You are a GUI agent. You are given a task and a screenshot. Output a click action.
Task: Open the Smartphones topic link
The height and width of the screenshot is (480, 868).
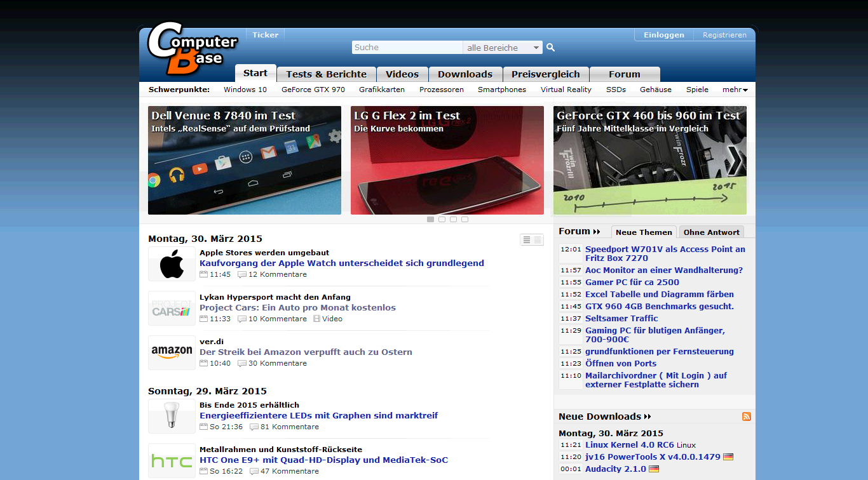[x=502, y=90]
